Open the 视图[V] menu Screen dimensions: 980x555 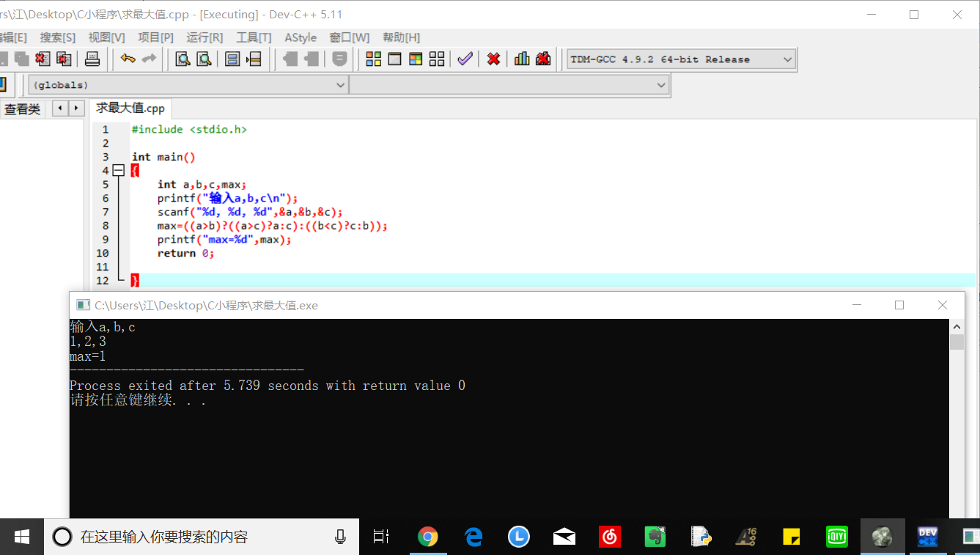coord(107,37)
